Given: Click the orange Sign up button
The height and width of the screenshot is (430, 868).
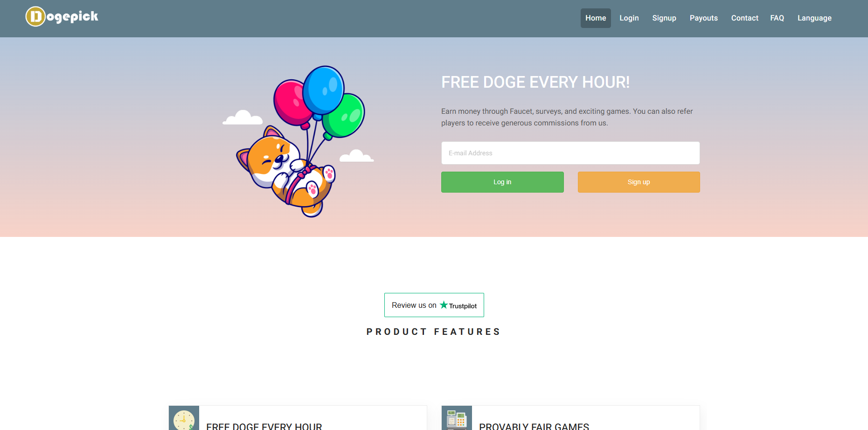Looking at the screenshot, I should (639, 182).
